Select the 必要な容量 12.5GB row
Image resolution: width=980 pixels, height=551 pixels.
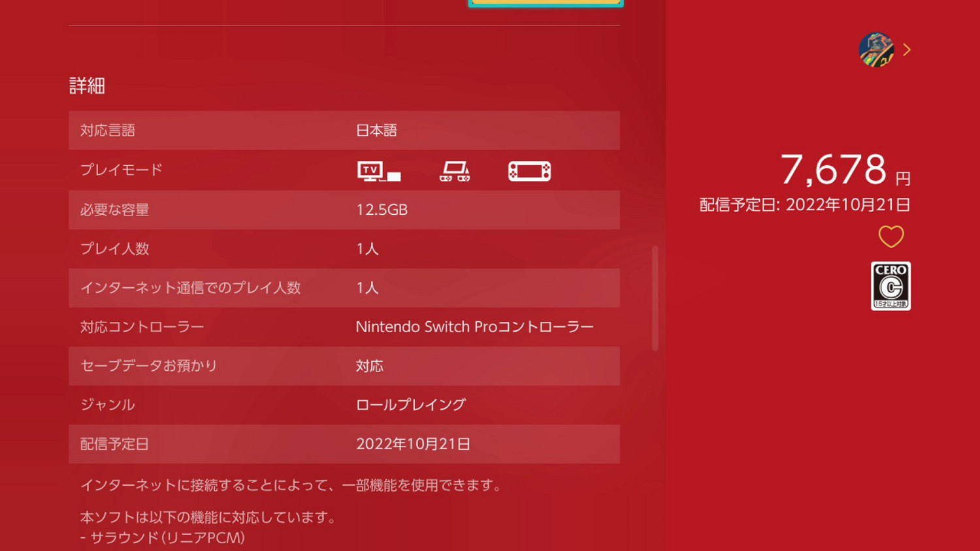pyautogui.click(x=344, y=210)
